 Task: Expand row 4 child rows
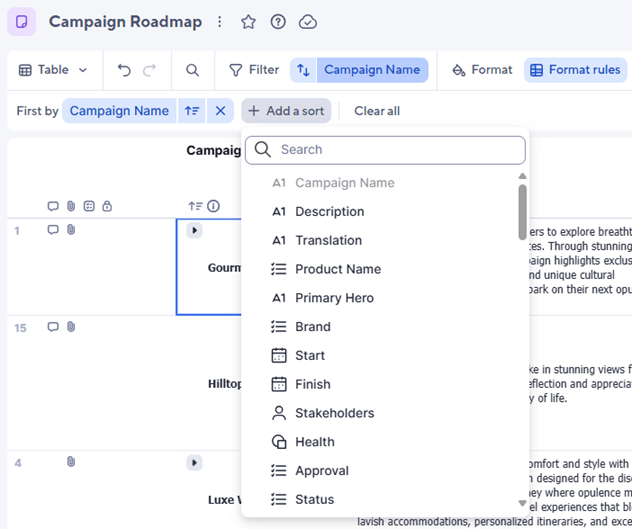[194, 462]
